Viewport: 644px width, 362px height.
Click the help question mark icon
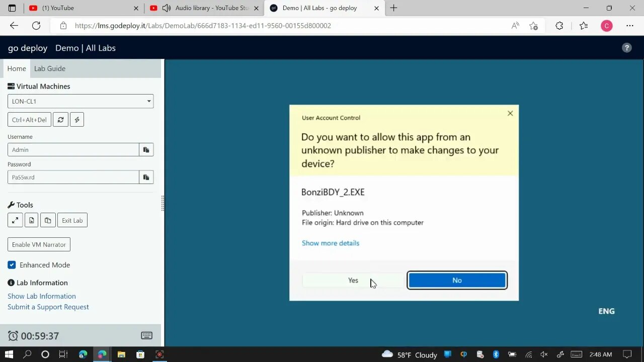(x=626, y=48)
